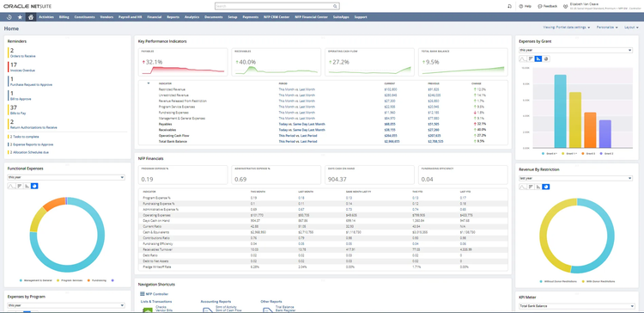Screen dimensions: 644x313
Task: Open 2 Expense Reports to Approve link
Action: tap(31, 144)
